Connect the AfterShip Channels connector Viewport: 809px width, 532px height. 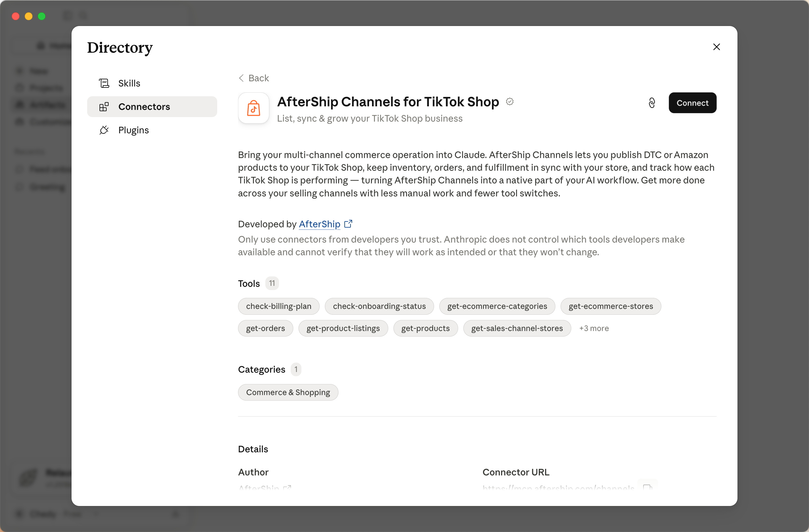pos(692,103)
